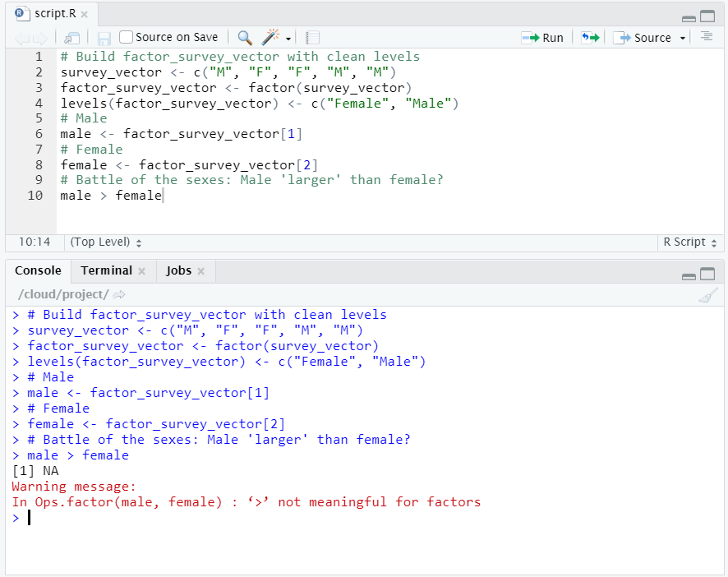The height and width of the screenshot is (577, 728).
Task: Close the Terminal tab
Action: coord(141,271)
